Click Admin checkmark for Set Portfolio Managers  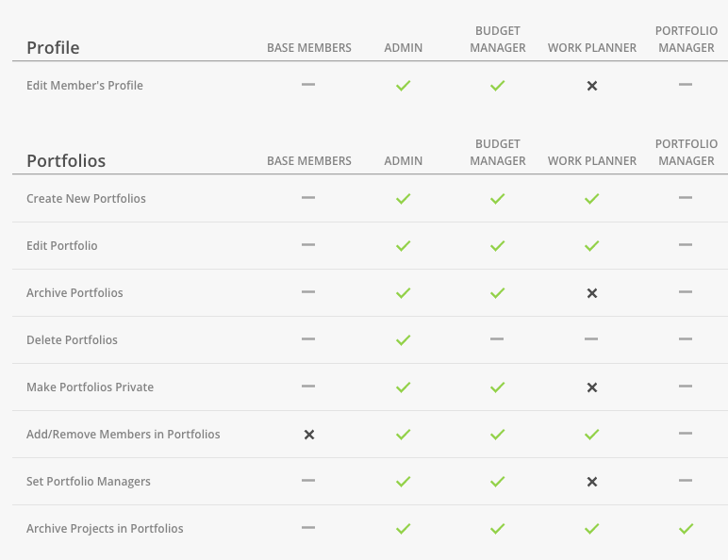[403, 482]
